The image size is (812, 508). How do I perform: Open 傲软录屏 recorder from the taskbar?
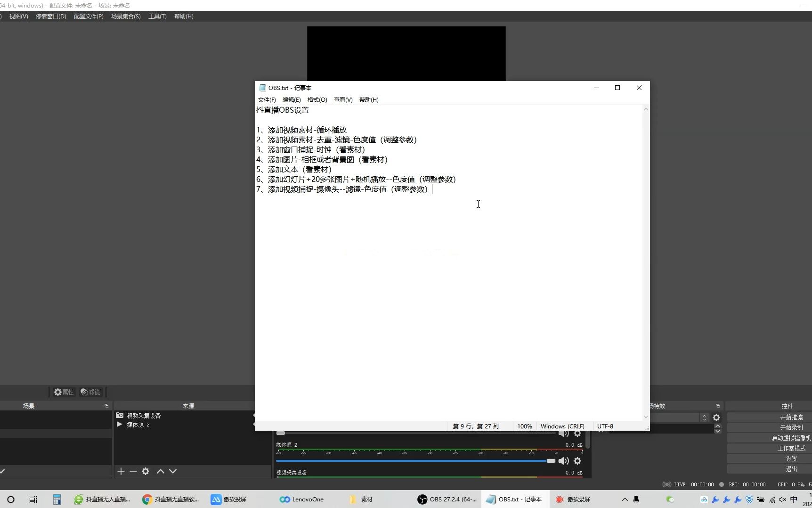(573, 500)
